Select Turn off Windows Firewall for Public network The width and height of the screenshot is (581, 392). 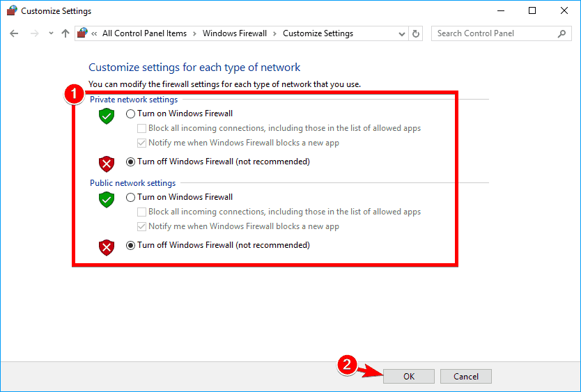click(130, 245)
